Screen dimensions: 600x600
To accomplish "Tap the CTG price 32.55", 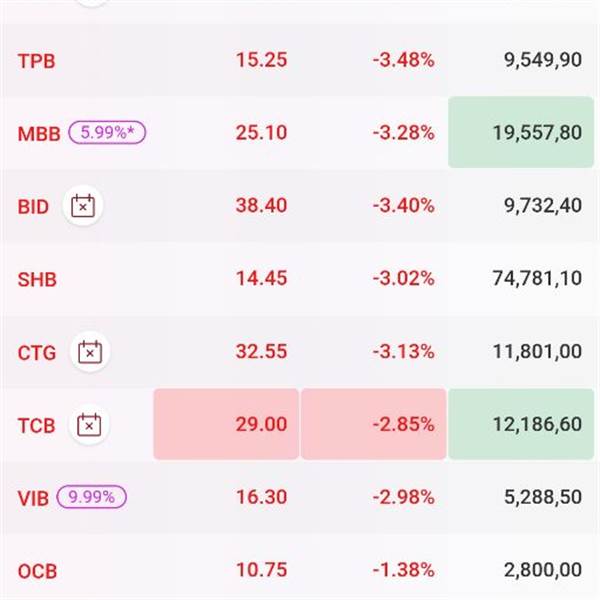I will click(x=261, y=352).
